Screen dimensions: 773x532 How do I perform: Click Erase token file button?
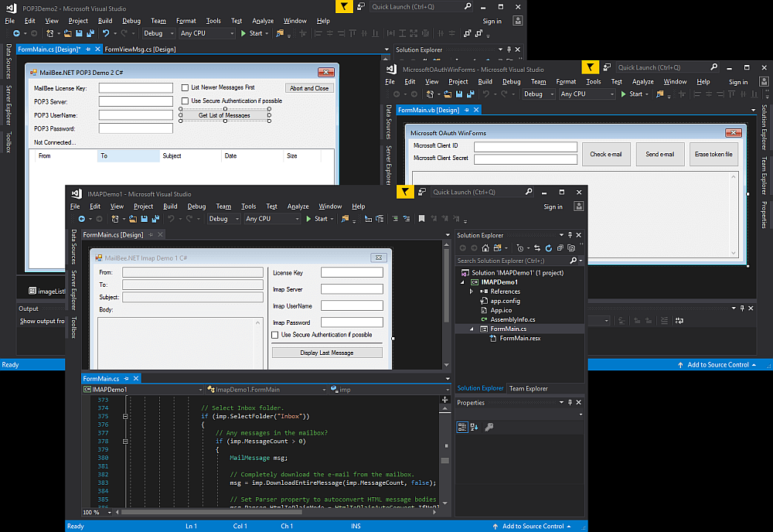tap(713, 155)
